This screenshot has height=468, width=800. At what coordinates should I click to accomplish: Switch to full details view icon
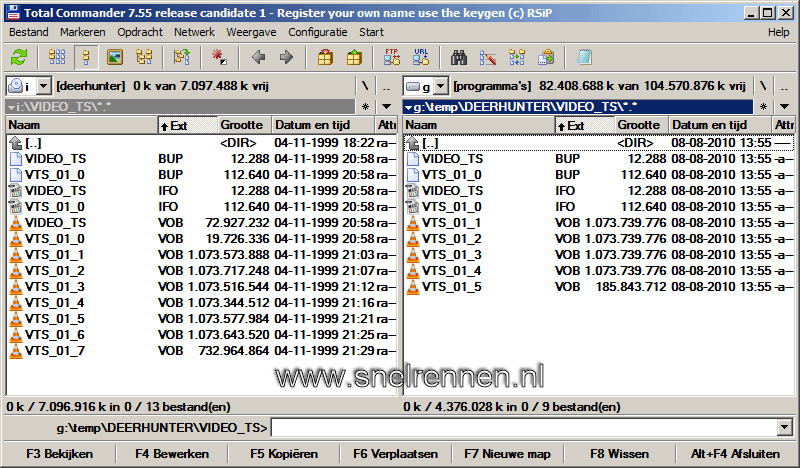point(86,57)
